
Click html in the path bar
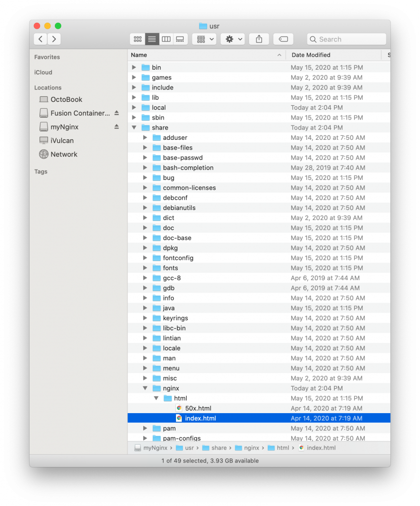click(x=278, y=448)
